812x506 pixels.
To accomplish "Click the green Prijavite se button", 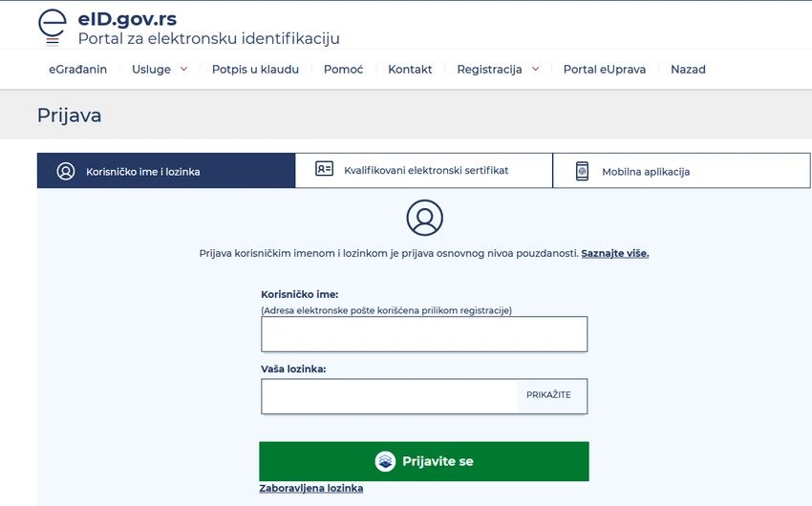I will point(424,461).
